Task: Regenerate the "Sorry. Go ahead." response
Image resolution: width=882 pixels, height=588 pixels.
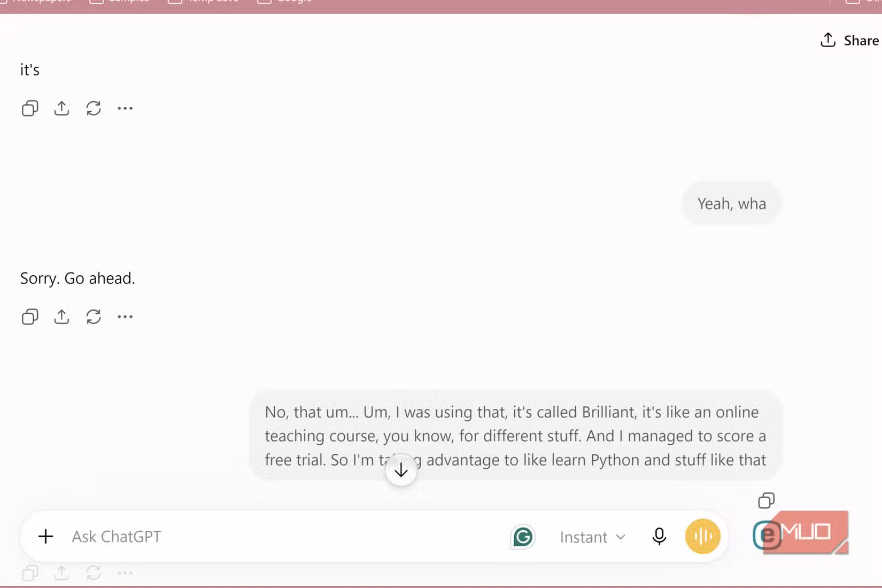Action: tap(94, 317)
